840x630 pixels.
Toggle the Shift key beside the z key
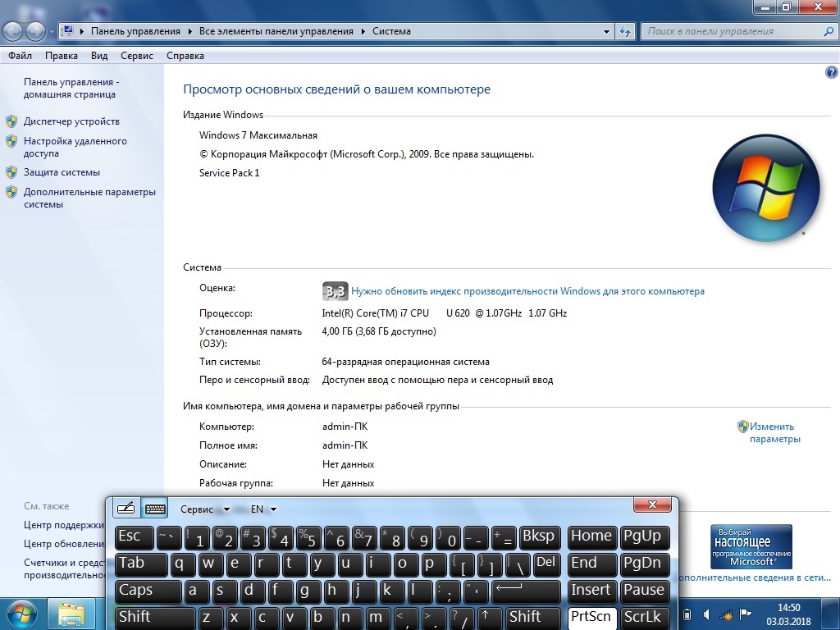tap(155, 619)
